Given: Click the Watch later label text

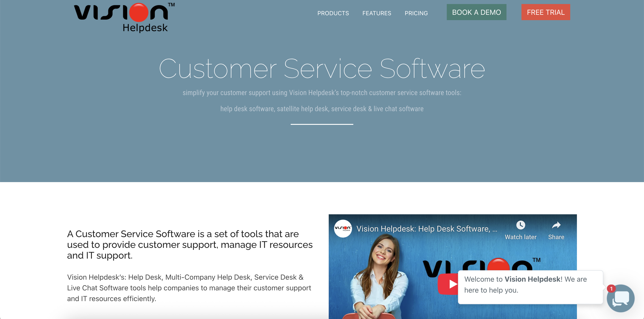Looking at the screenshot, I should pyautogui.click(x=521, y=237).
